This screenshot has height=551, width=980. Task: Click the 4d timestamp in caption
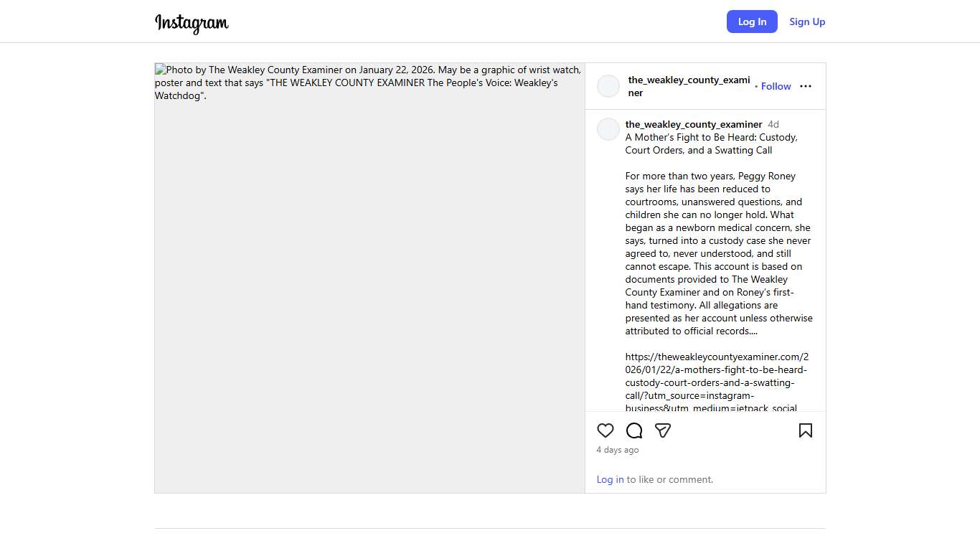[x=773, y=124]
